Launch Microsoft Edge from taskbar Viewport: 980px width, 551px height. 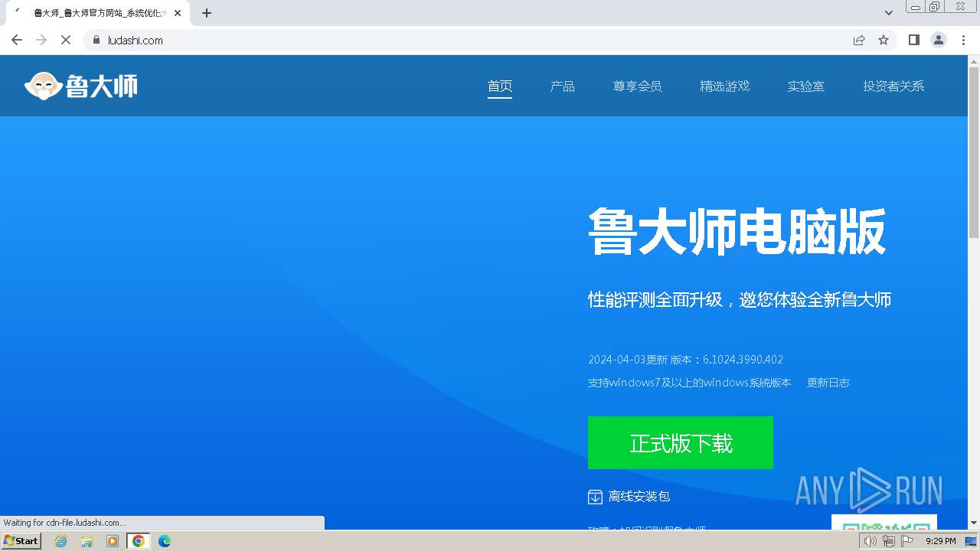(x=165, y=541)
